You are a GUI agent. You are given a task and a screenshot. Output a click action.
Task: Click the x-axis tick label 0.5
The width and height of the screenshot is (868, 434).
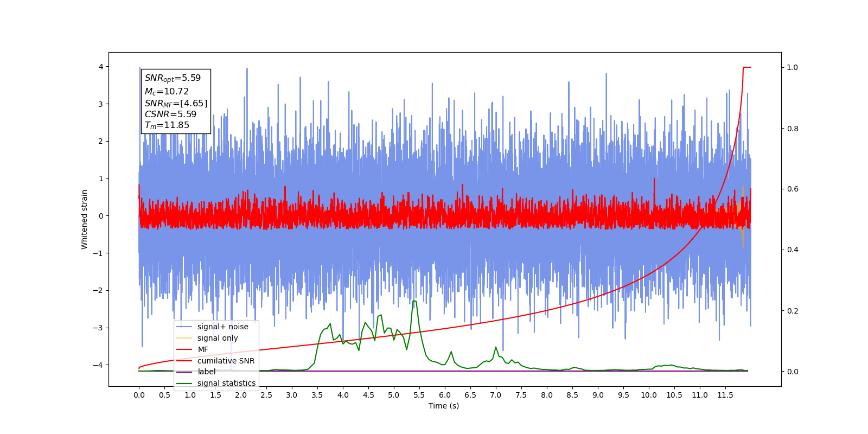coord(164,395)
